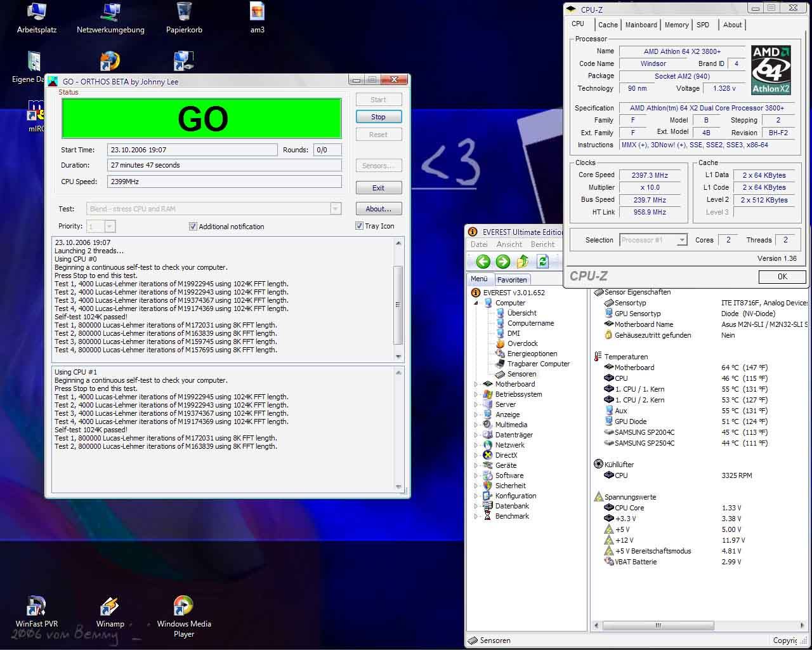Click the forward arrow in EVEREST toolbar

(503, 262)
